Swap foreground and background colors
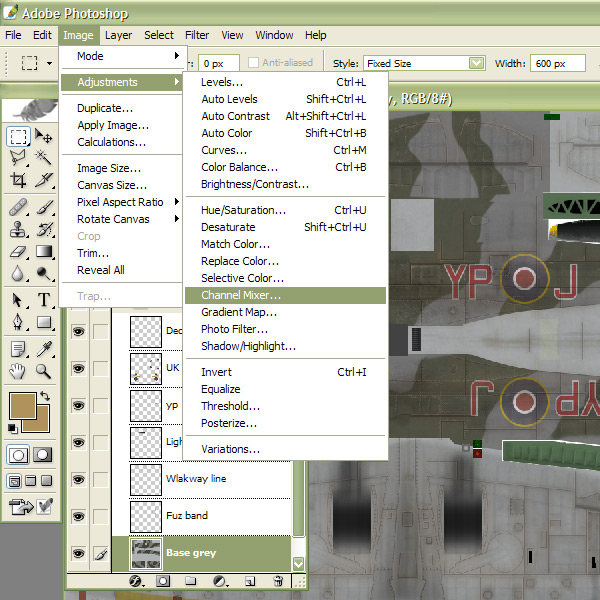 pyautogui.click(x=45, y=396)
